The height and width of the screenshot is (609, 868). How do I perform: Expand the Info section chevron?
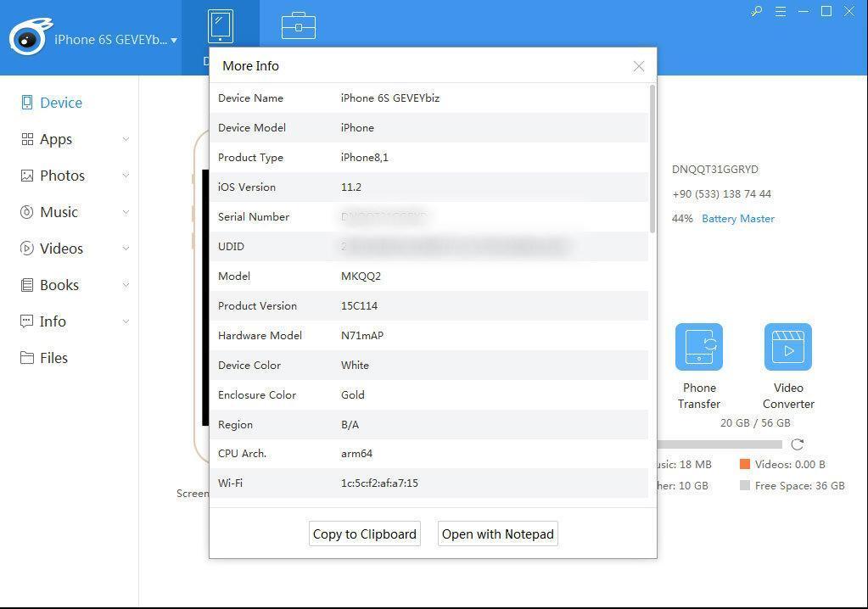126,321
